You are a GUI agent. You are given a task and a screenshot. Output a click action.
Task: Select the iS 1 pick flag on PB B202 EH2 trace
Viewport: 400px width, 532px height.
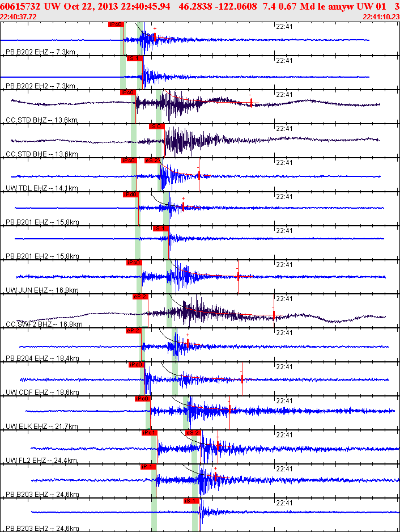(135, 58)
